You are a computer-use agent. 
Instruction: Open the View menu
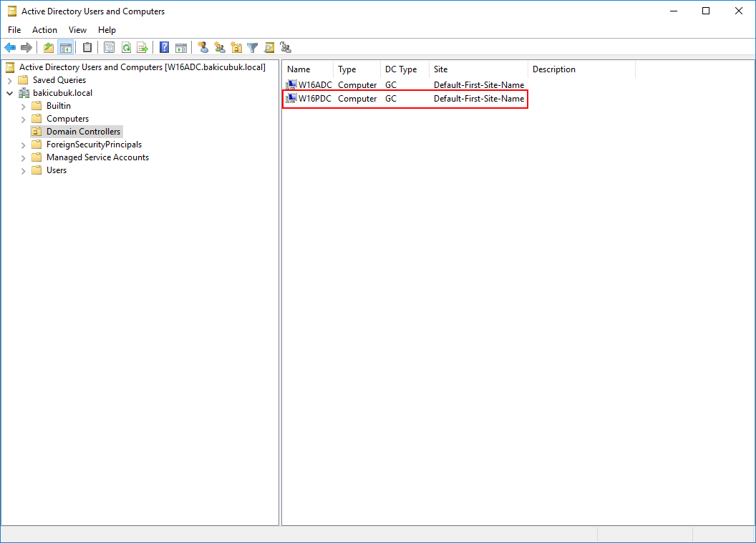pos(77,30)
